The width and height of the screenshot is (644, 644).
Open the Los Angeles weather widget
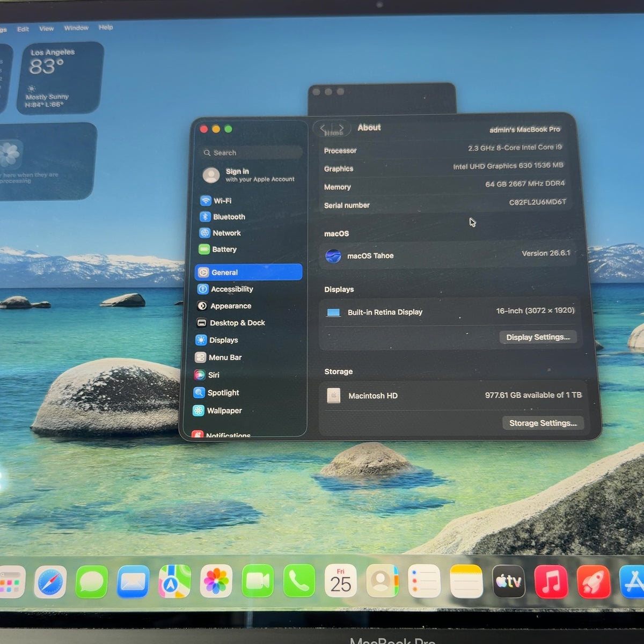60,78
